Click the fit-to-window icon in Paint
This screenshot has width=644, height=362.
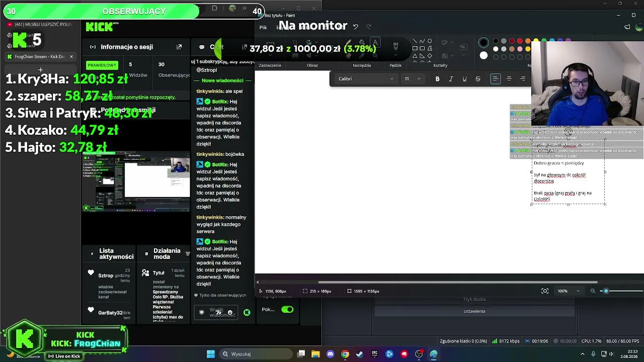[545, 291]
